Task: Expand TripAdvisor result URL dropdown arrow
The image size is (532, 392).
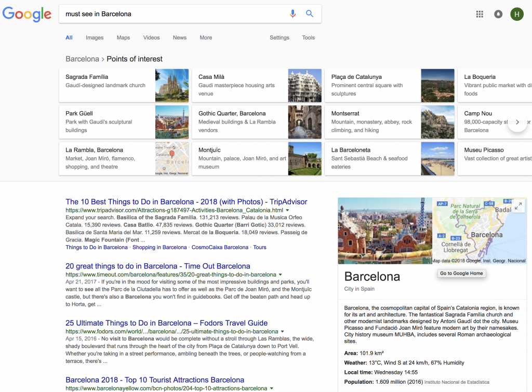Action: point(287,210)
